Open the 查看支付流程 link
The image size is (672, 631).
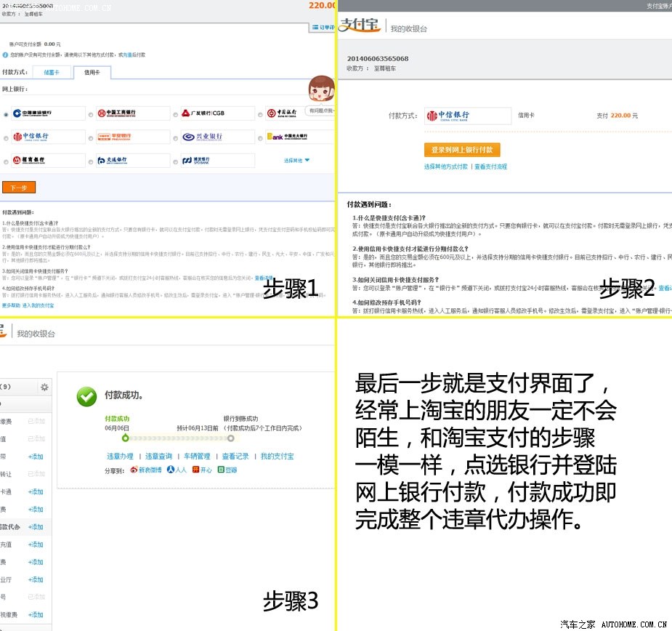pos(490,166)
